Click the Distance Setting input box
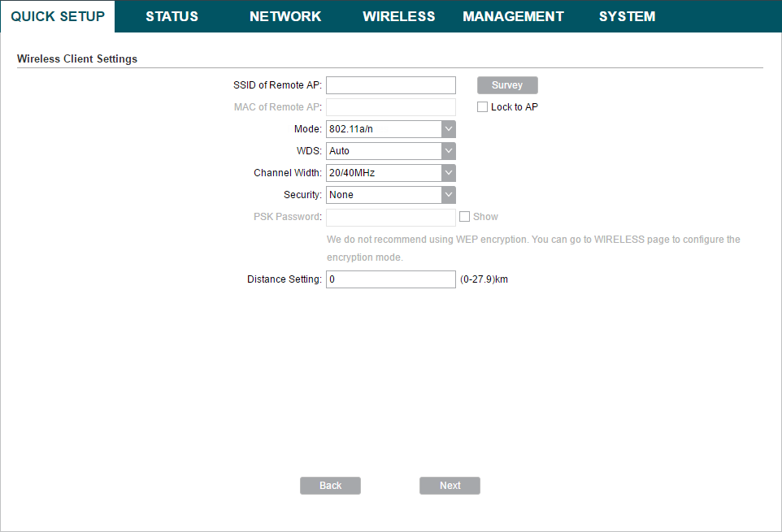782x532 pixels. 390,279
